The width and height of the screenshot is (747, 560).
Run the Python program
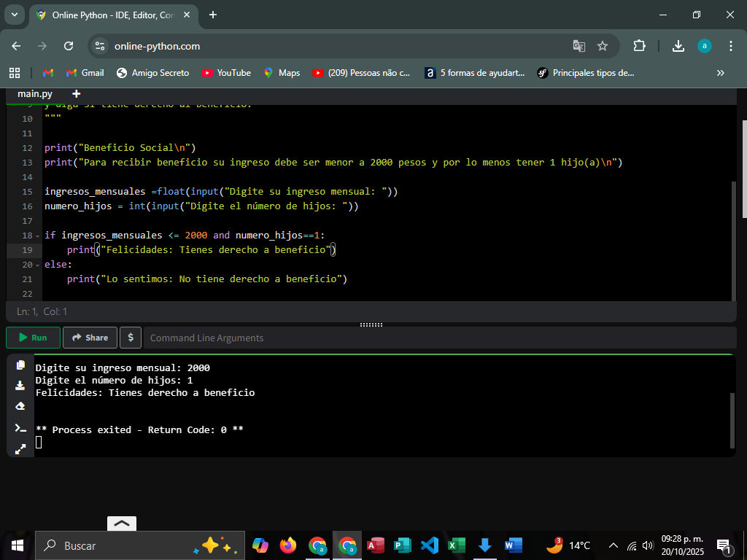33,338
